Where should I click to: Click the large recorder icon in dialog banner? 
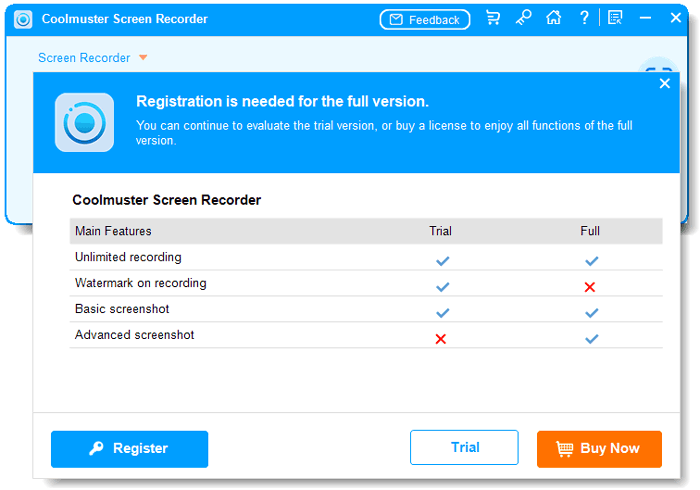[84, 122]
